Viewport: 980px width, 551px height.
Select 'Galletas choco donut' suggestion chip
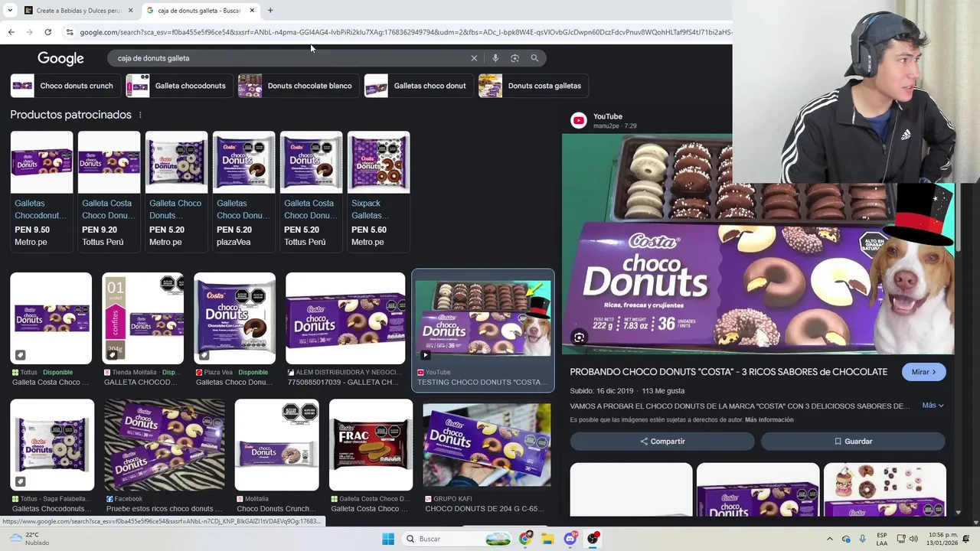[x=418, y=86]
